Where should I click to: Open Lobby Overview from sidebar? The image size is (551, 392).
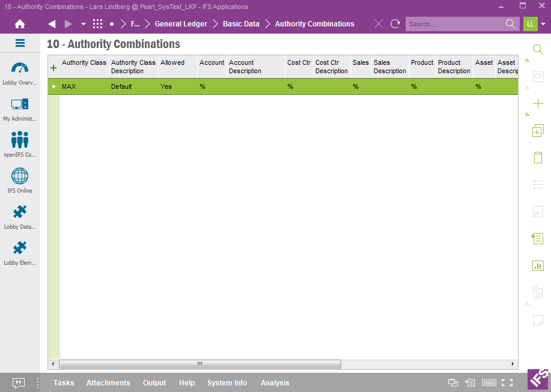tap(20, 73)
